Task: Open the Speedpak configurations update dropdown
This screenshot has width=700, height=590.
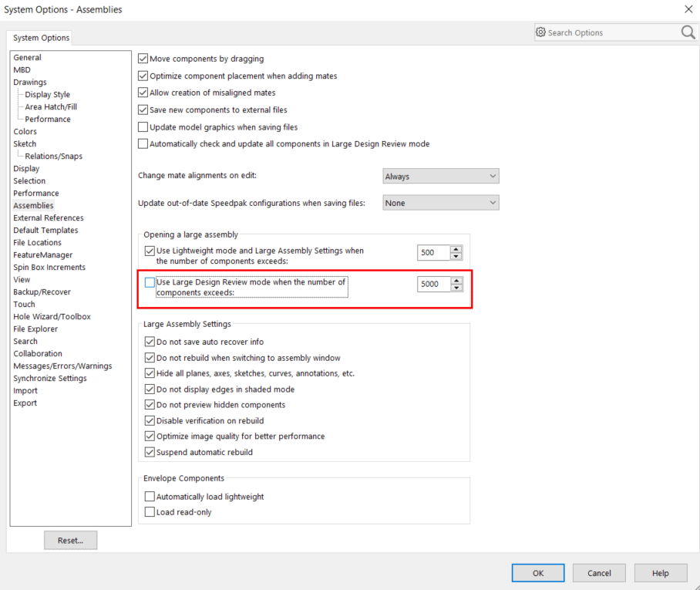Action: coord(441,203)
